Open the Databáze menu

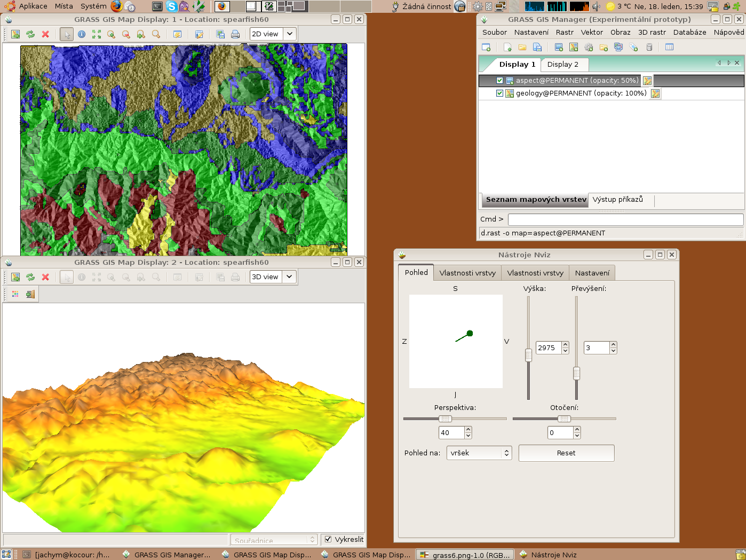pyautogui.click(x=689, y=33)
